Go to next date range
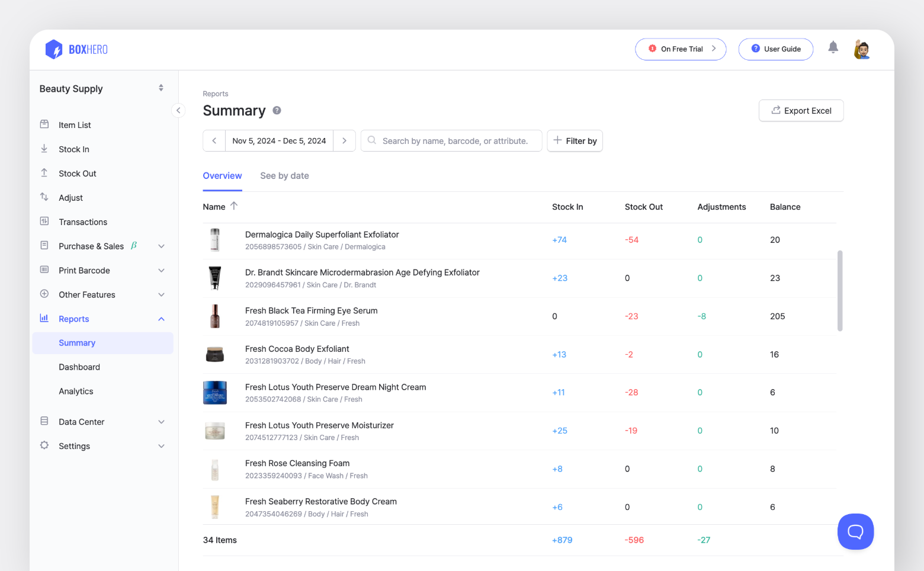The width and height of the screenshot is (924, 571). 344,141
